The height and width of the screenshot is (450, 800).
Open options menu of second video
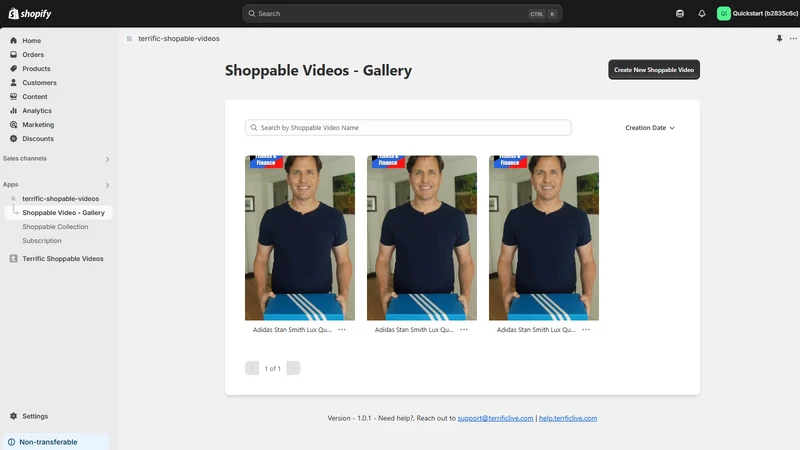click(464, 330)
